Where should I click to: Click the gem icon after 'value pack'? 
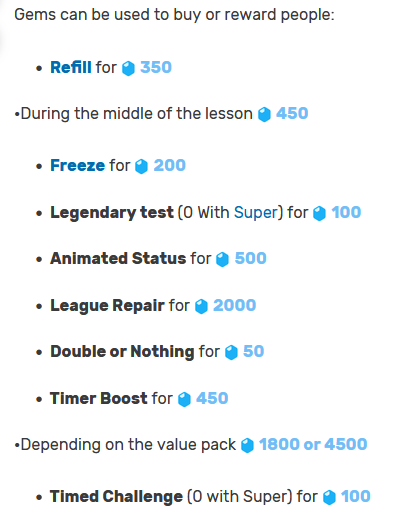(x=247, y=445)
